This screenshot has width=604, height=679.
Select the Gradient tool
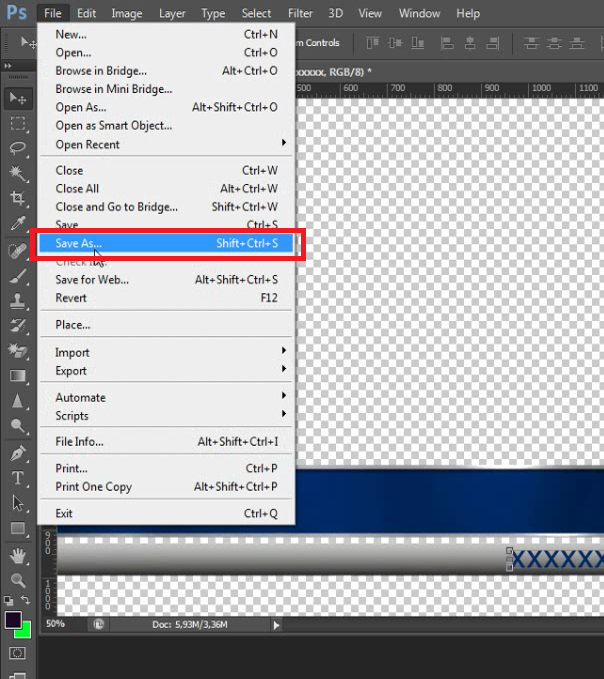tap(18, 375)
